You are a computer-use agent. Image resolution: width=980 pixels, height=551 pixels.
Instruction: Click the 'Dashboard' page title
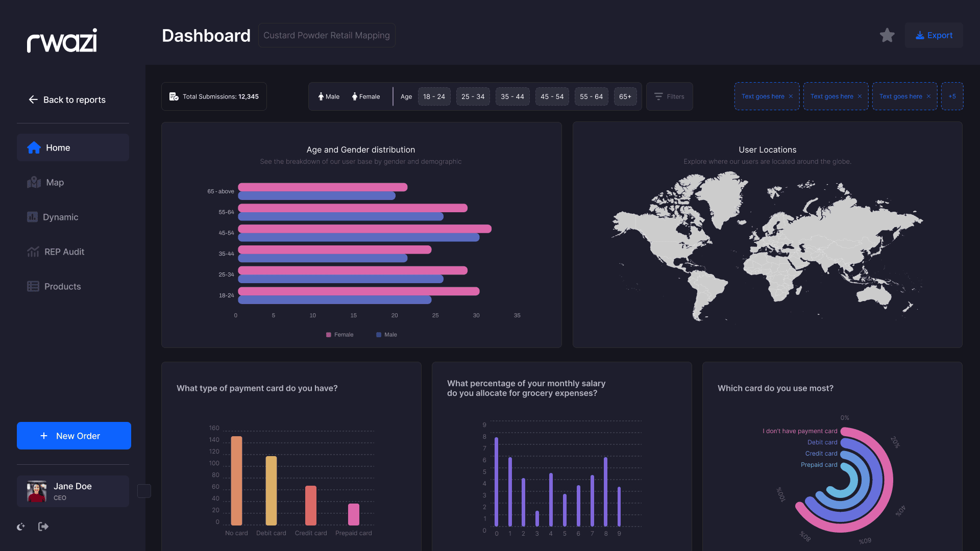coord(206,36)
